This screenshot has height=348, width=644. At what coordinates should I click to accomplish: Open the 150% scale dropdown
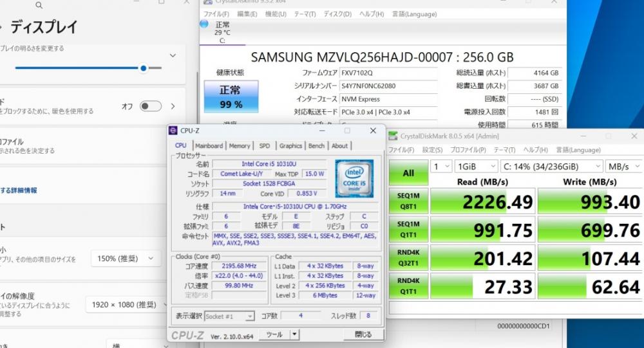tap(126, 259)
